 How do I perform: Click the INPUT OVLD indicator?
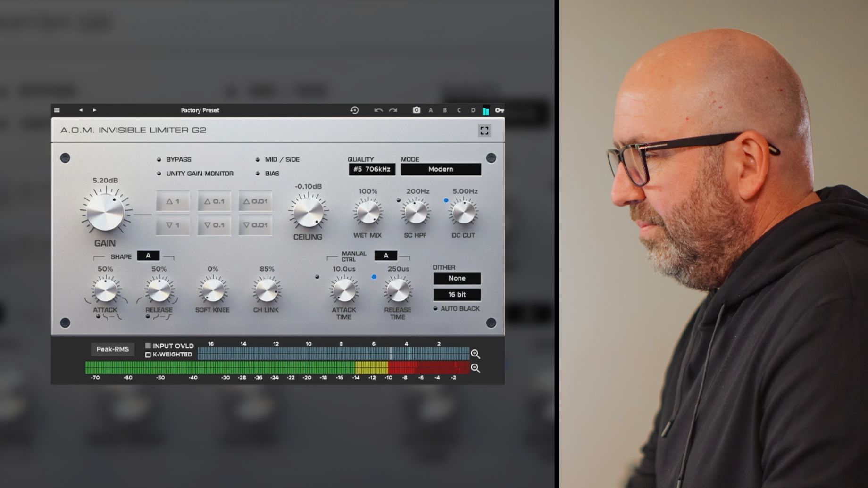click(x=148, y=346)
